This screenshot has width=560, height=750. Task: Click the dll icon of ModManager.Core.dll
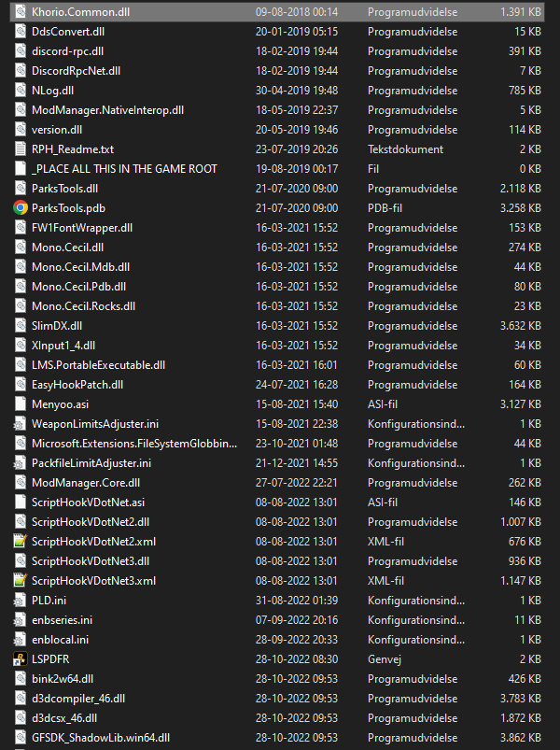[21, 483]
